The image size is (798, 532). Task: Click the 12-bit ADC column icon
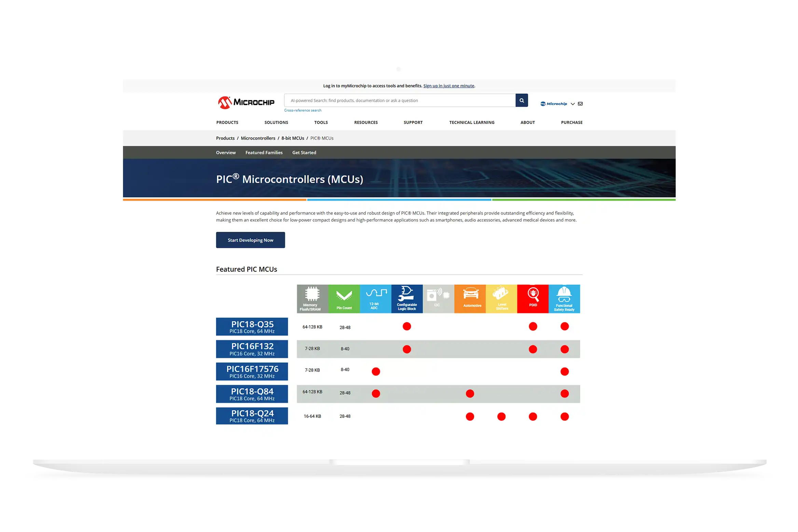pos(375,299)
